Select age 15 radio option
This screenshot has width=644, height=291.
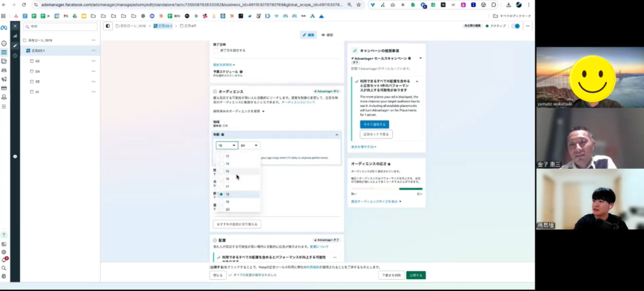(221, 171)
